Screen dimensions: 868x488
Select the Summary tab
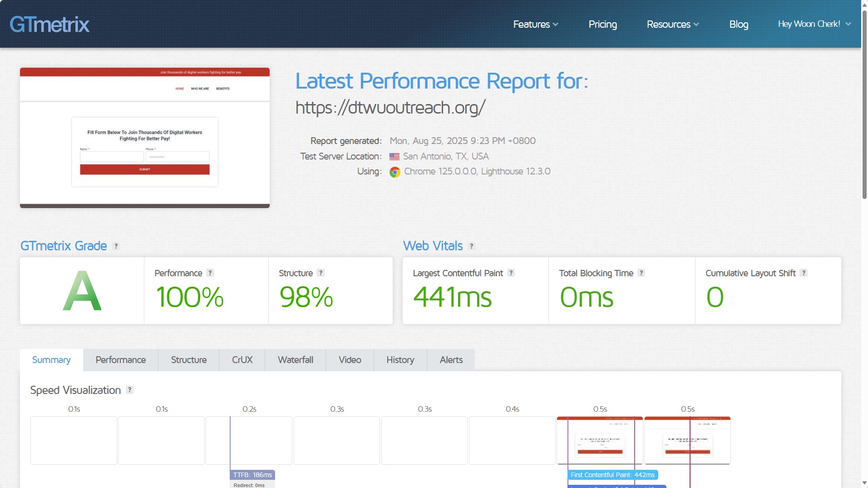pyautogui.click(x=51, y=360)
